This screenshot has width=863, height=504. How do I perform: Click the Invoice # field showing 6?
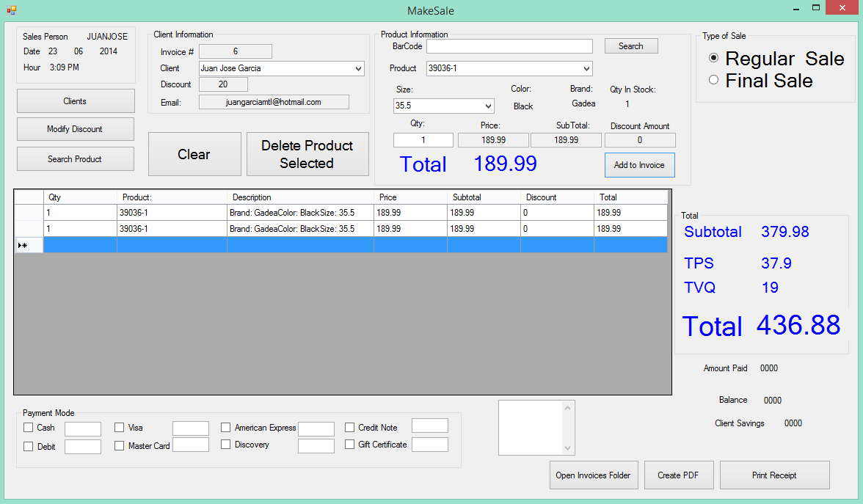click(236, 51)
